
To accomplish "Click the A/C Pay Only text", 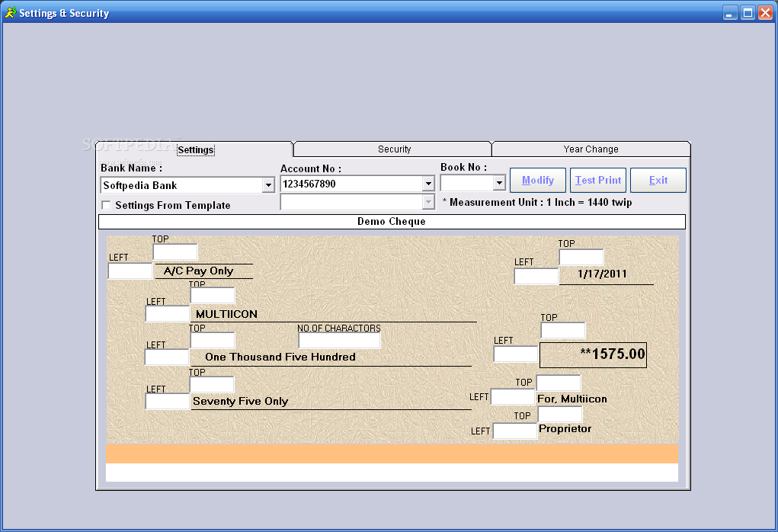I will click(198, 271).
